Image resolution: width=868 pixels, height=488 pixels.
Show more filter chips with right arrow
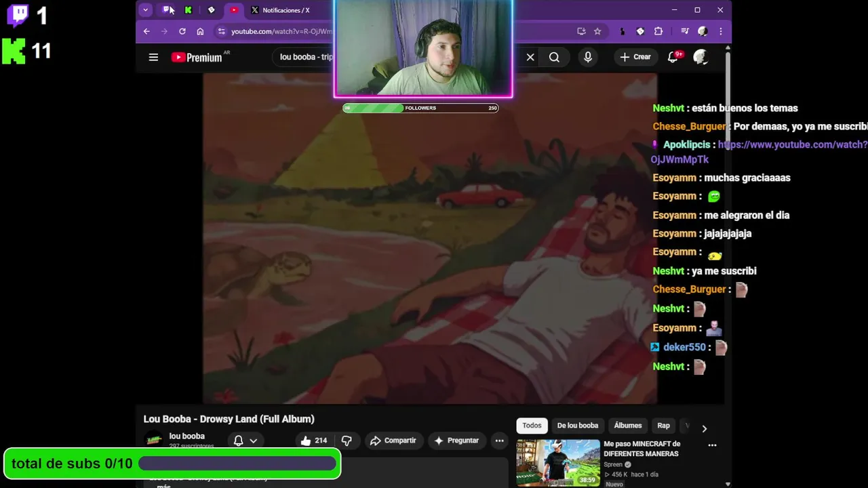click(704, 428)
